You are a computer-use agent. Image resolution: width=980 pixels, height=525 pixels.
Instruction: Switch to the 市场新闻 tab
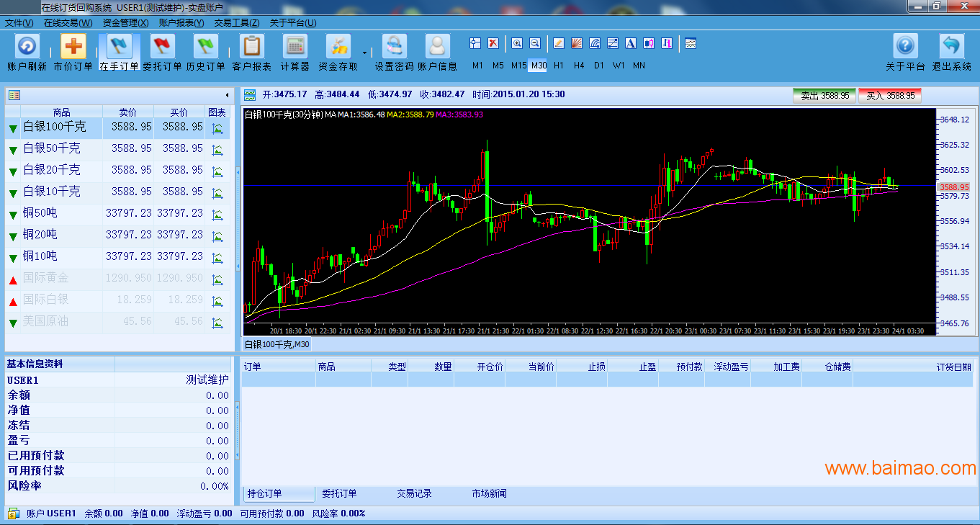489,494
